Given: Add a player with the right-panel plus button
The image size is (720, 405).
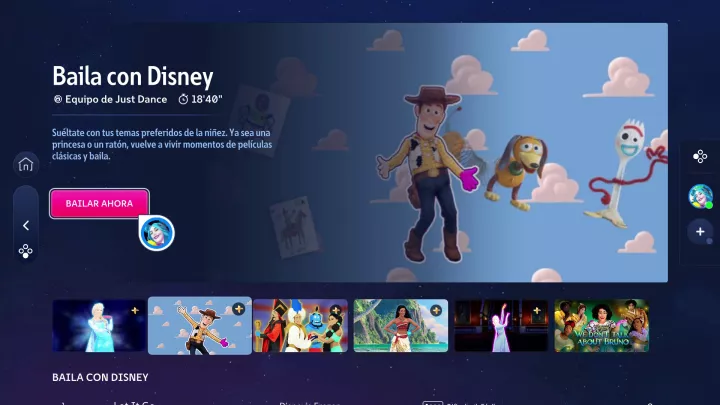Looking at the screenshot, I should (x=700, y=231).
